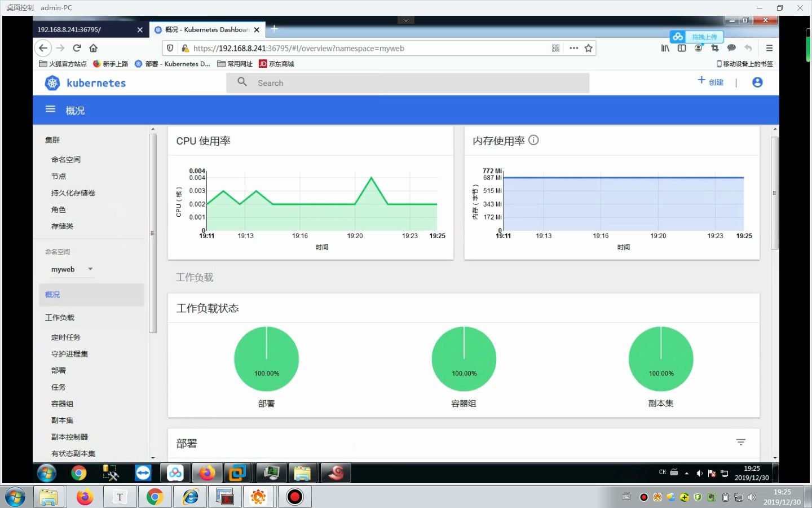Open 移动设备上的书签 folder
Viewport: 812px width, 508px height.
tap(745, 64)
